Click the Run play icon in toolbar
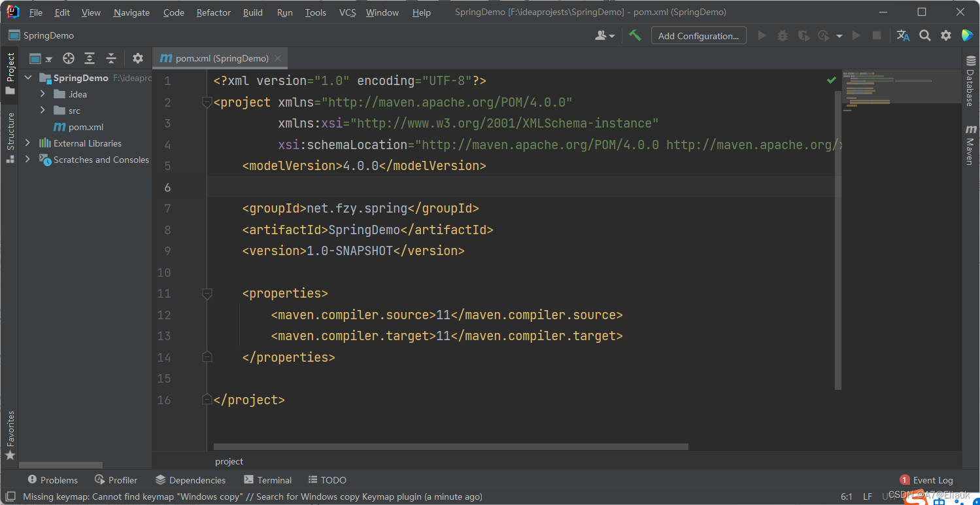 tap(762, 35)
